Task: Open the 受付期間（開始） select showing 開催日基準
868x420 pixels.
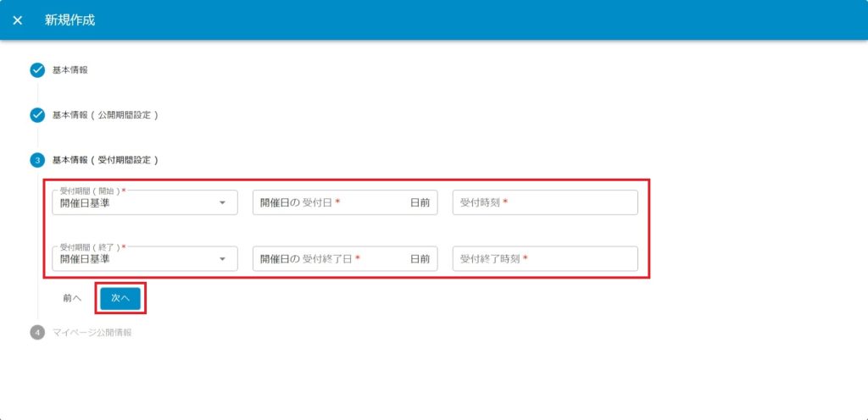Action: point(136,203)
